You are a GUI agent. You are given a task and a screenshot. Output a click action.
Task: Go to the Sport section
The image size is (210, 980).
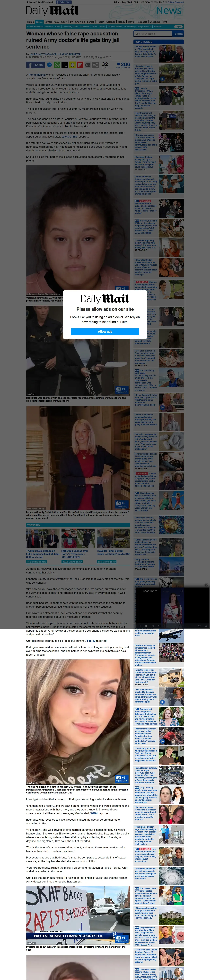[64, 22]
